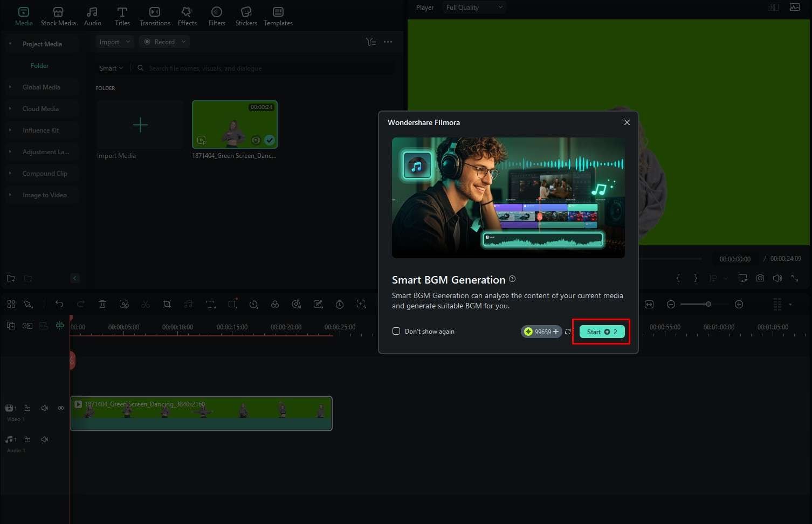Open the Templates tab

tap(278, 16)
